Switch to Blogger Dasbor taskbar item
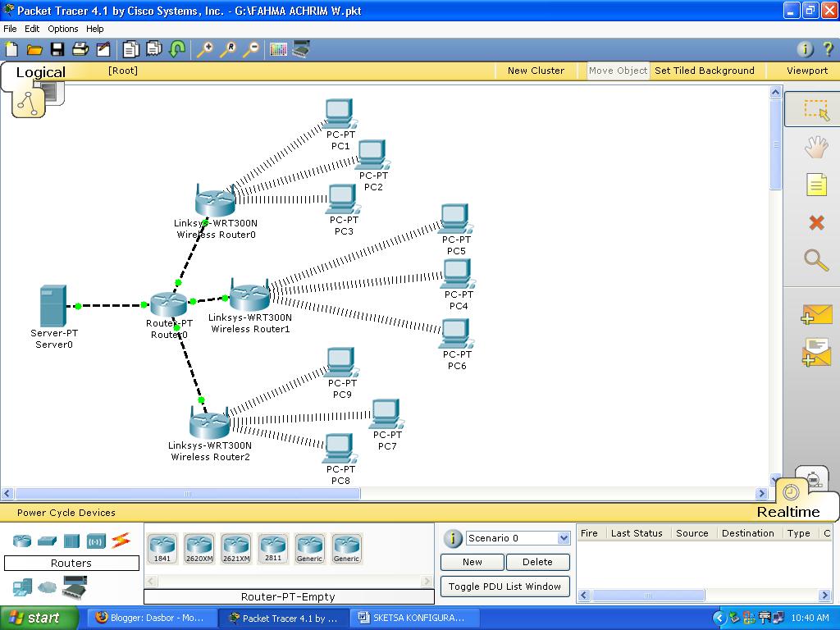The image size is (840, 630). pyautogui.click(x=151, y=619)
